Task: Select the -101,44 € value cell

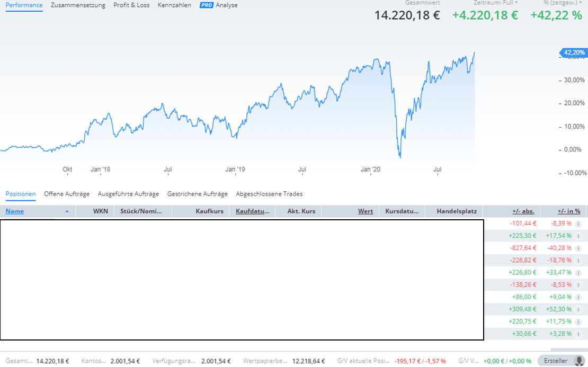Action: 523,223
